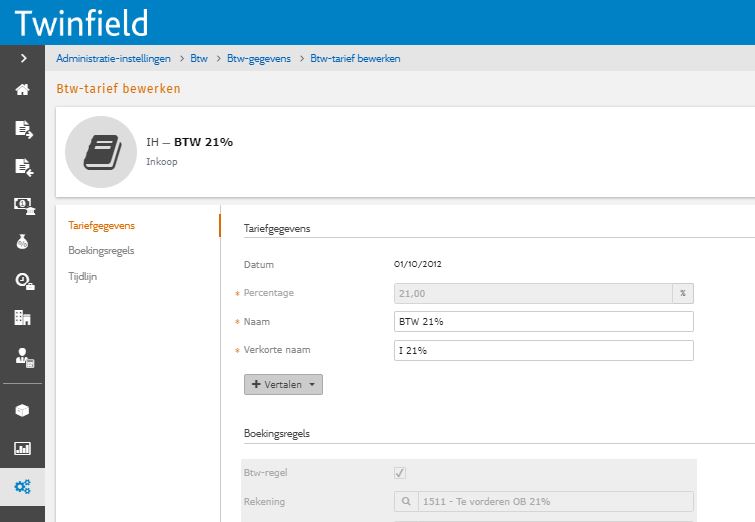Viewport: 755px width, 522px height.
Task: Click the settings gears icon
Action: [x=22, y=487]
